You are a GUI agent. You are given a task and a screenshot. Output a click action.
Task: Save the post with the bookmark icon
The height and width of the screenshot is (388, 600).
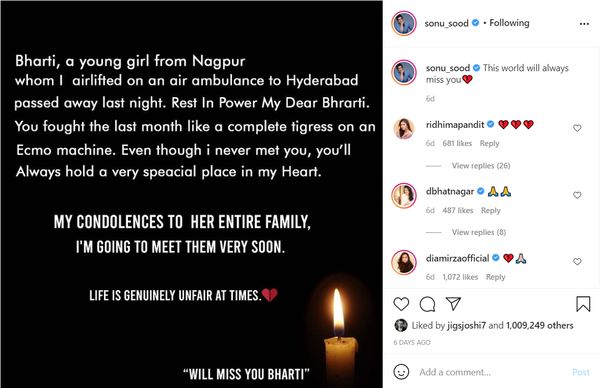pyautogui.click(x=583, y=304)
